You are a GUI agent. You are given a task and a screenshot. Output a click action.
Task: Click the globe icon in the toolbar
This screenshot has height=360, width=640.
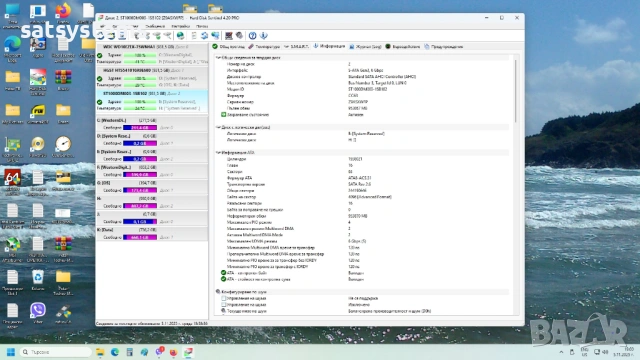pos(180,36)
